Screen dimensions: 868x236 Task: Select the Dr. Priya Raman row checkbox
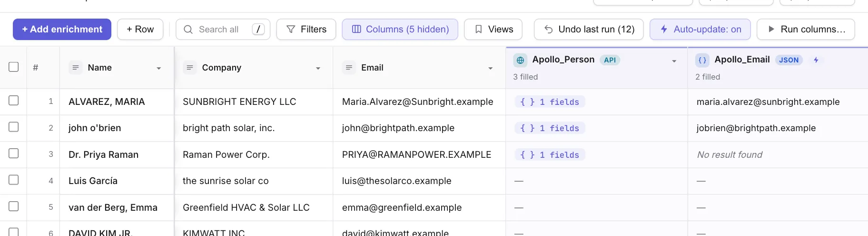[x=14, y=153]
